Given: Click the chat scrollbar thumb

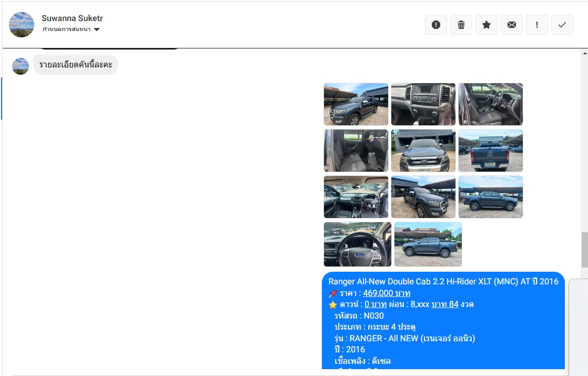Looking at the screenshot, I should pyautogui.click(x=585, y=250).
